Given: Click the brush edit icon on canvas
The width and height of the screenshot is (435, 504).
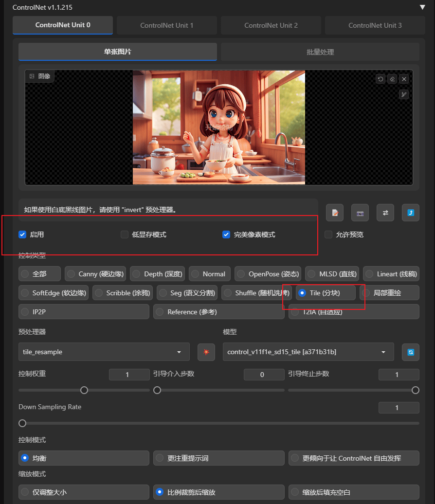Looking at the screenshot, I should tap(404, 94).
